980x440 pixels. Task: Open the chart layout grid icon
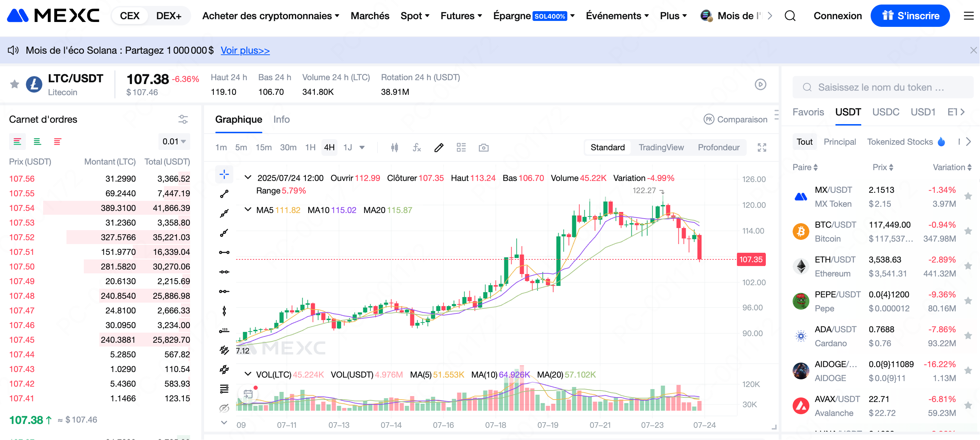point(461,147)
